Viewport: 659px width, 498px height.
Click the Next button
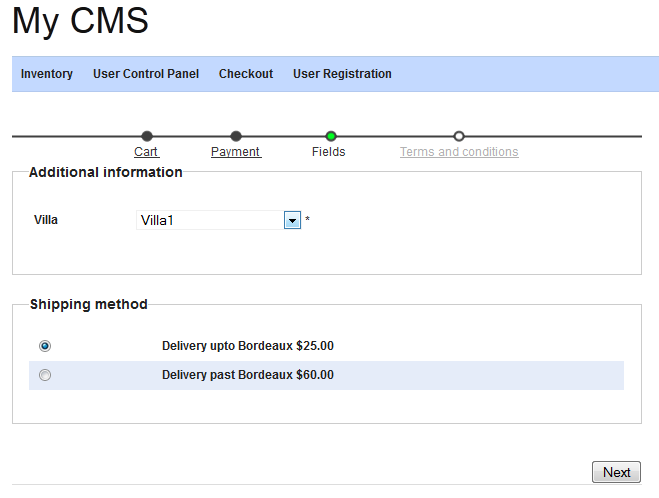coord(616,472)
